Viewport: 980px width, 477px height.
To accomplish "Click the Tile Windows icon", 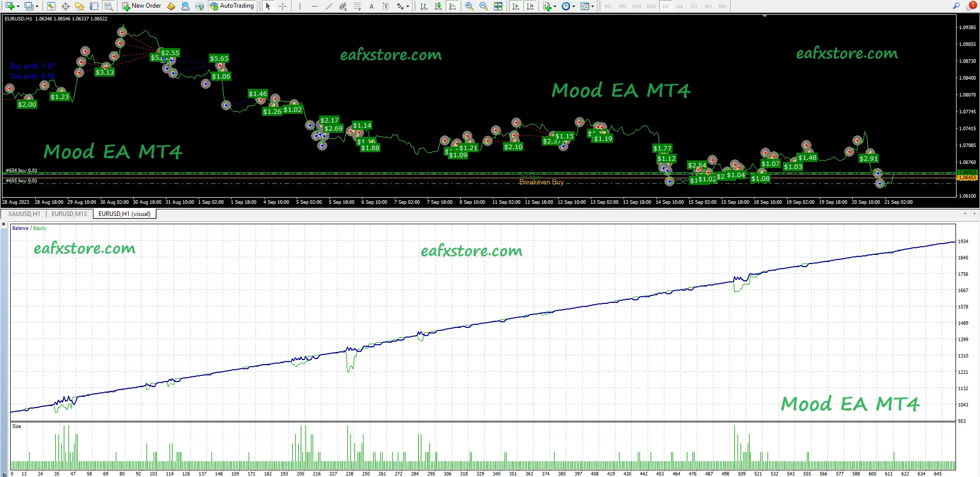I will [x=497, y=6].
